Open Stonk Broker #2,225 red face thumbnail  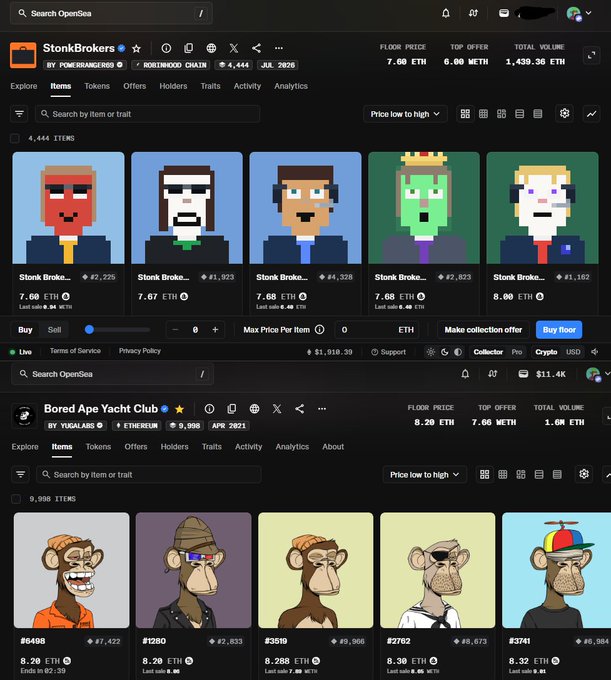click(69, 208)
